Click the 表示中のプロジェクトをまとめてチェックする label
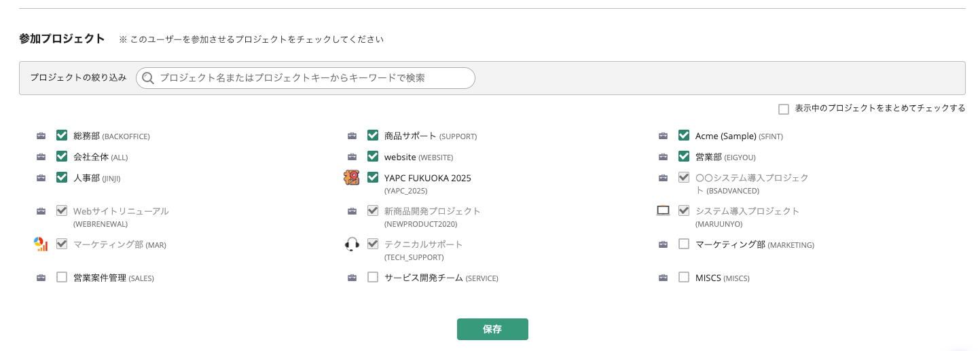980x351 pixels. tap(880, 108)
